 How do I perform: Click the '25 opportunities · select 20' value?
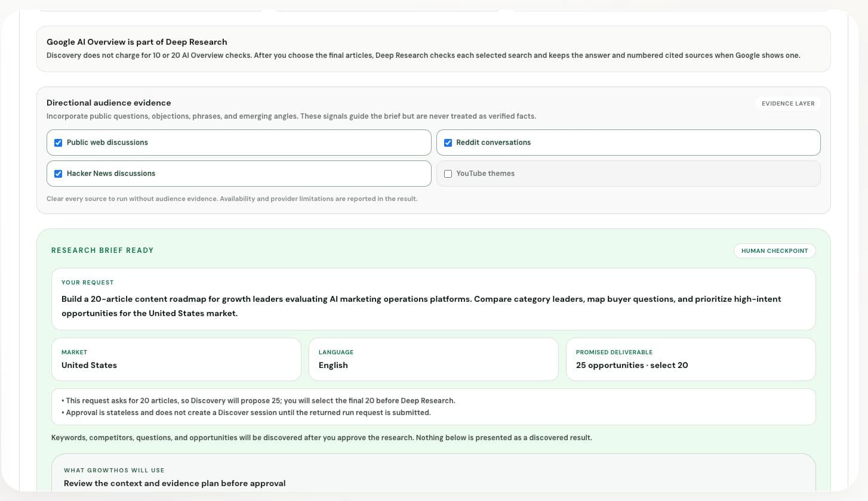[x=632, y=365]
